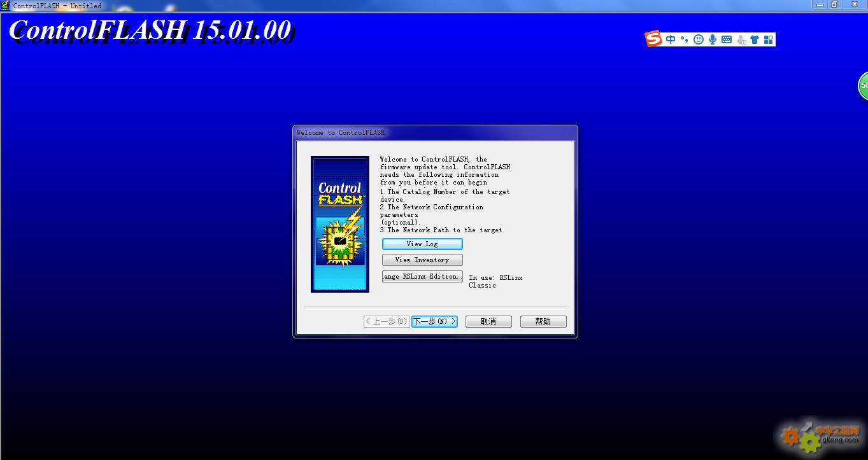The image size is (868, 460).
Task: Click the Sogou input method logo
Action: [x=654, y=39]
